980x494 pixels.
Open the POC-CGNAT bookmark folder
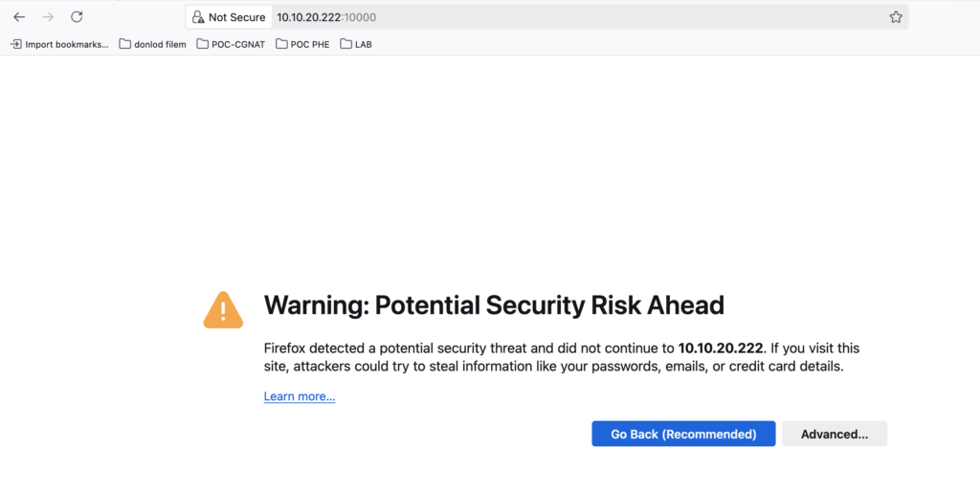231,44
